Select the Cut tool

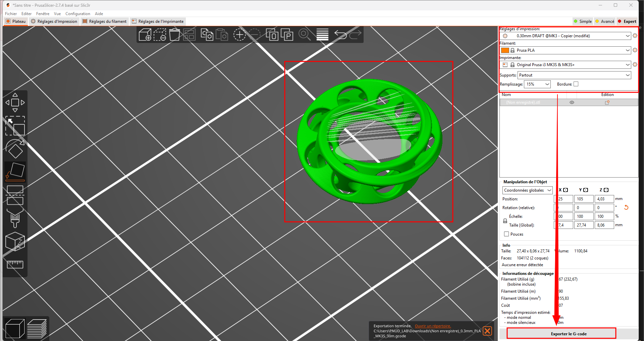point(15,195)
